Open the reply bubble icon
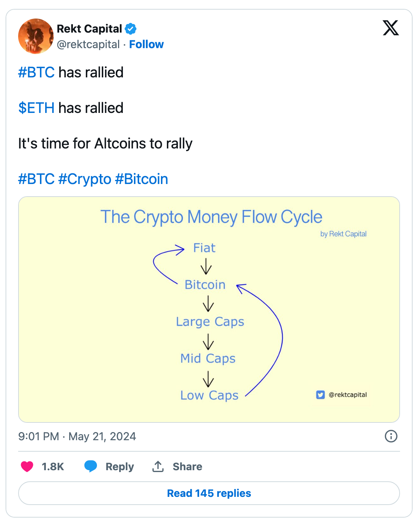This screenshot has width=420, height=525. (91, 467)
